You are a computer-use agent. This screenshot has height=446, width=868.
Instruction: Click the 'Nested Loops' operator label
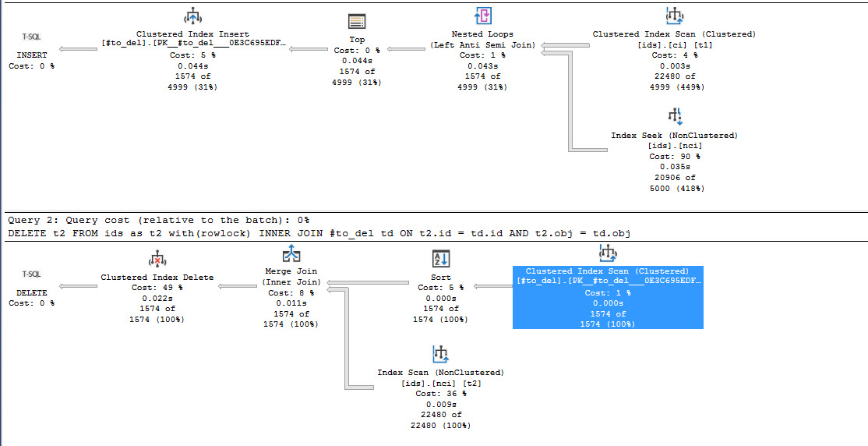point(483,34)
